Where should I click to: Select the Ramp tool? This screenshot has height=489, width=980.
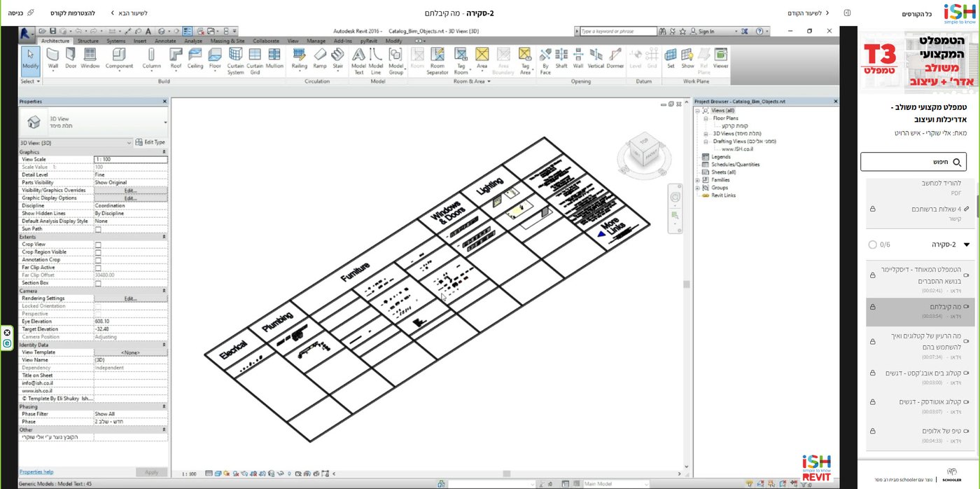(x=320, y=59)
